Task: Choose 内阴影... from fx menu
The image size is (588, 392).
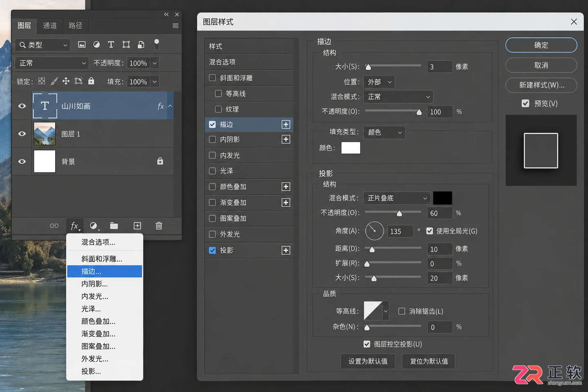Action: point(105,284)
